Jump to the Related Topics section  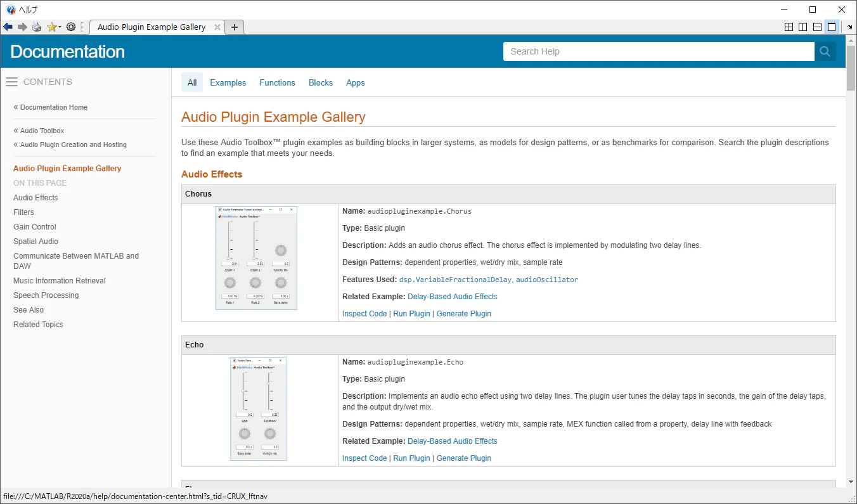pos(38,325)
